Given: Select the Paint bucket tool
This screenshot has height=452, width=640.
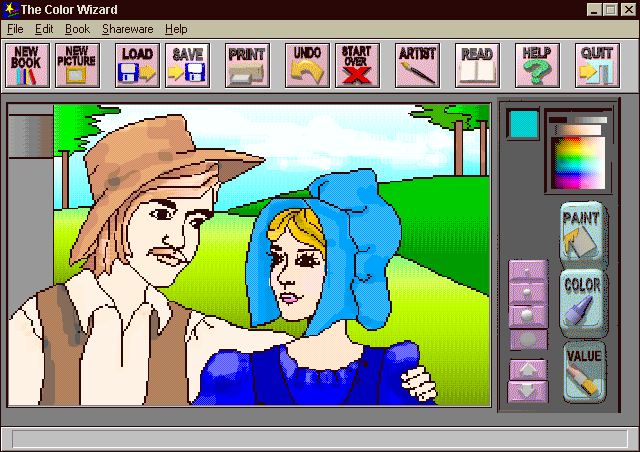Looking at the screenshot, I should tap(582, 233).
